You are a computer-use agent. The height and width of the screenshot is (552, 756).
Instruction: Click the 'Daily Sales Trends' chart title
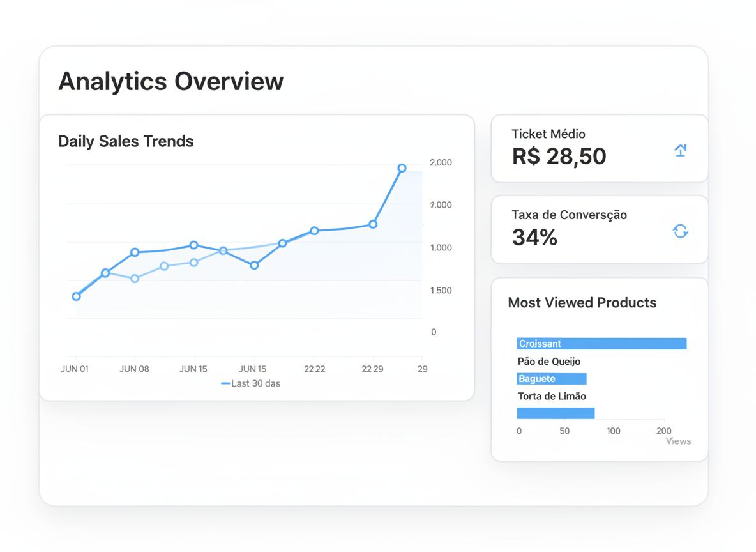pos(126,141)
